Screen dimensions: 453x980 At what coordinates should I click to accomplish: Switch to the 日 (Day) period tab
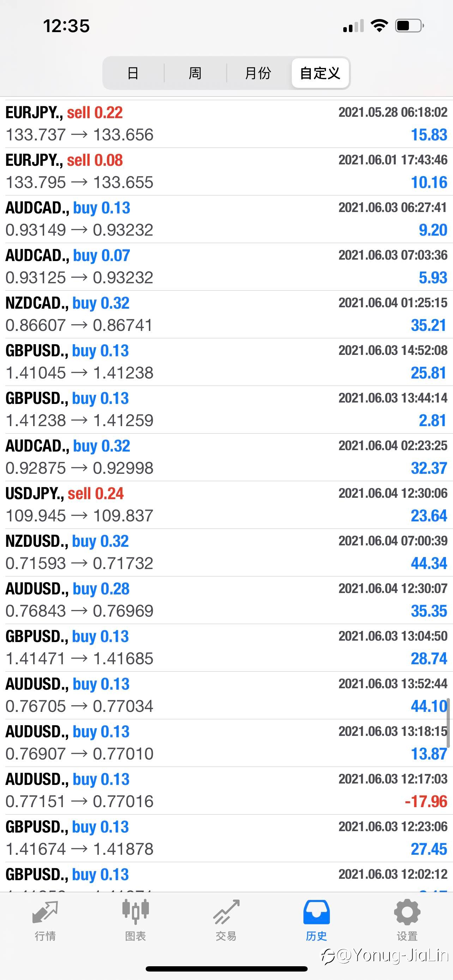coord(133,73)
